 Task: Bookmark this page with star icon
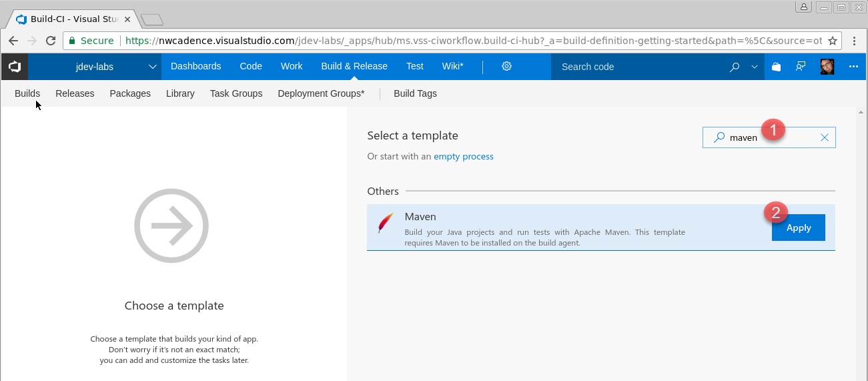833,41
